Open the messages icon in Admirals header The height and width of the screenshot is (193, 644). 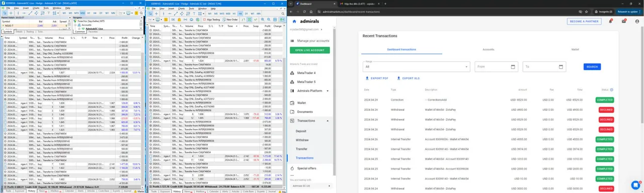[624, 21]
